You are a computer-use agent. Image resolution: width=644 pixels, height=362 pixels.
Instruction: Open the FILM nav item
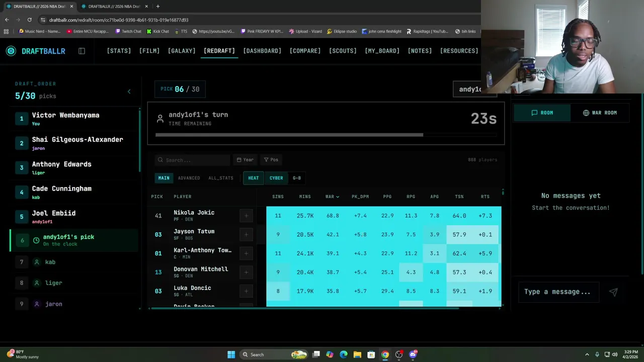click(149, 51)
